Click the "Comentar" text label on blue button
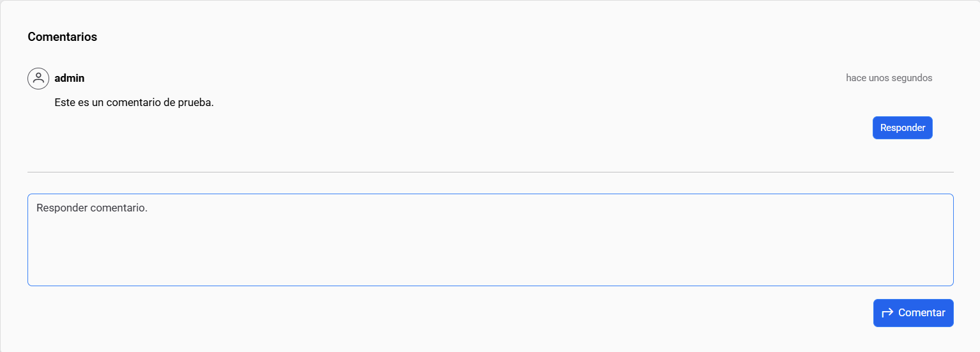This screenshot has height=352, width=980. coord(921,313)
